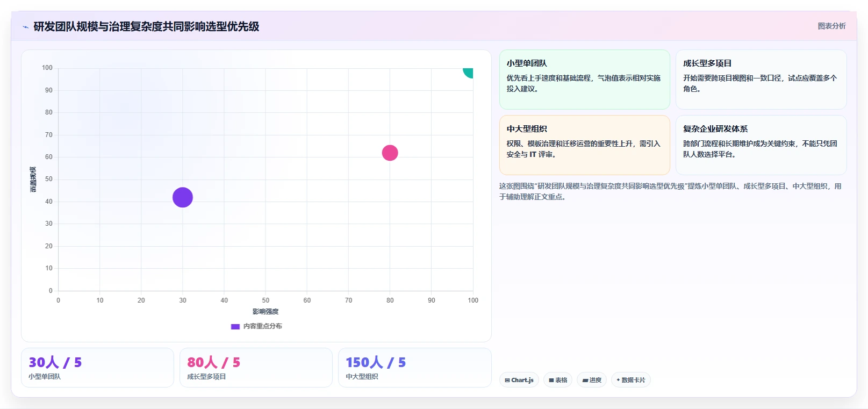Click the chart title 研发团队规模与治理复杂度共同影响选型优先级

pyautogui.click(x=146, y=26)
